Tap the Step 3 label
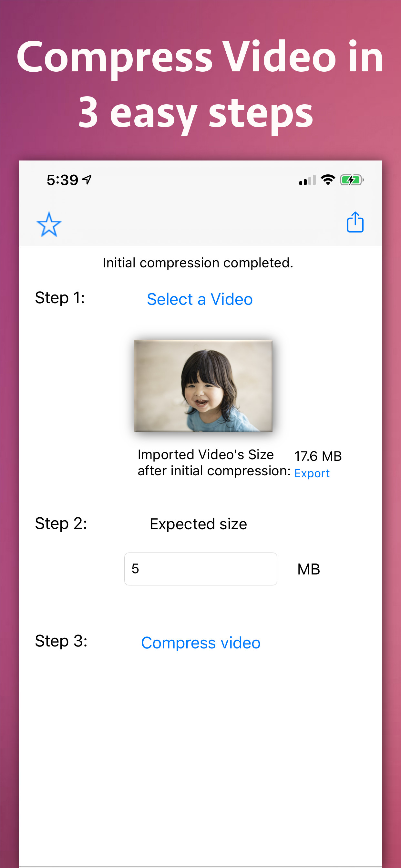Image resolution: width=401 pixels, height=868 pixels. pos(61,641)
